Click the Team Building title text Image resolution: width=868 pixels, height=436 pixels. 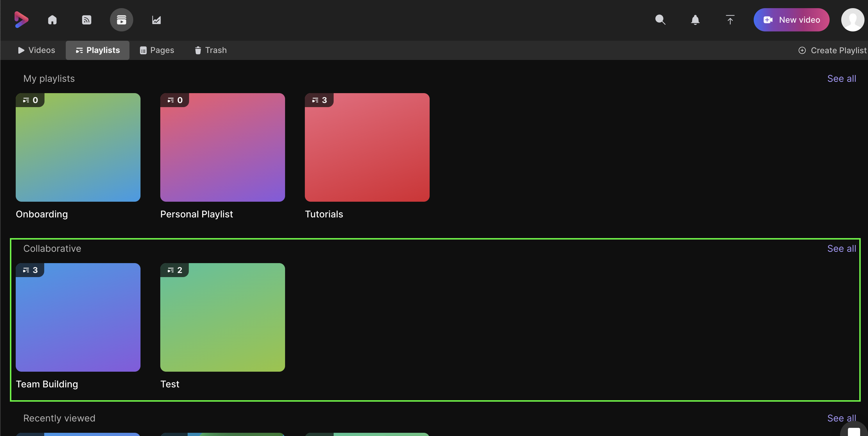click(47, 384)
